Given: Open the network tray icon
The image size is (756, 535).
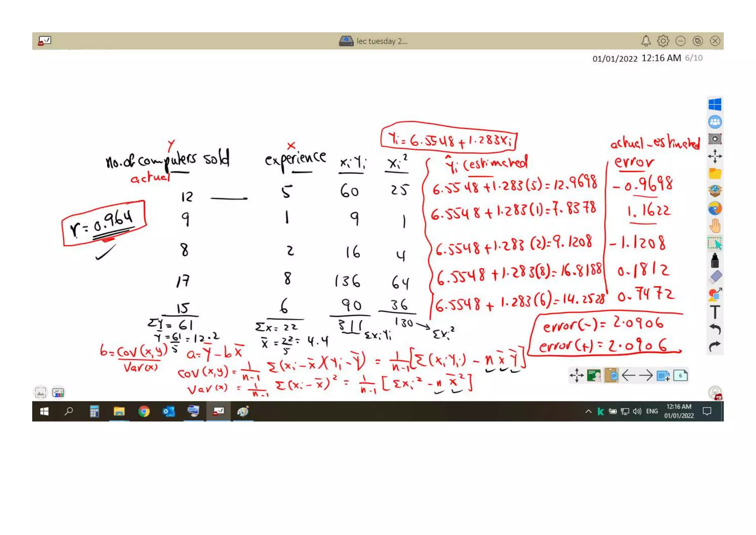Looking at the screenshot, I should [x=625, y=411].
